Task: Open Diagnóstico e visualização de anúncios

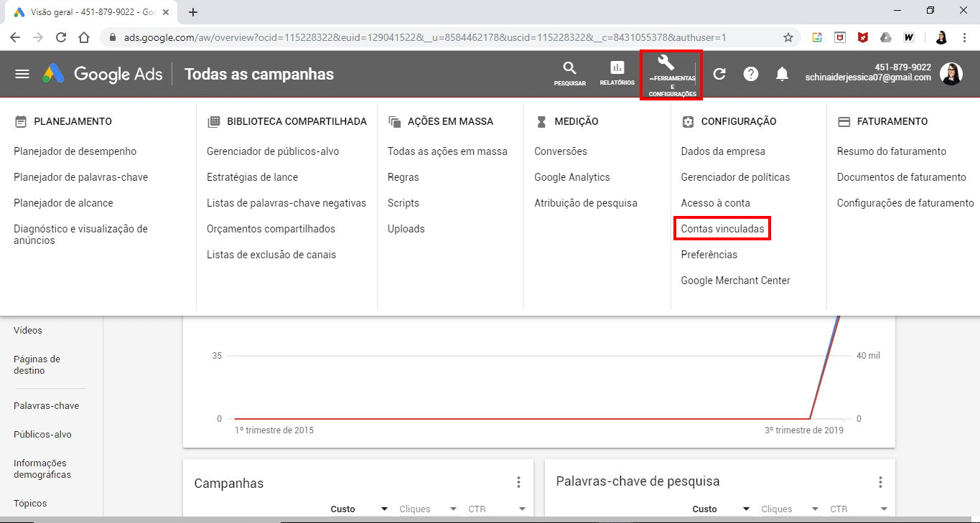Action: 80,235
